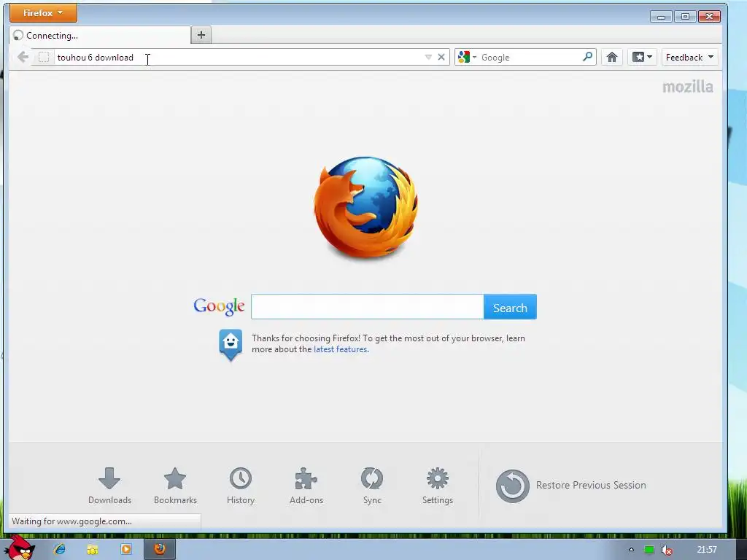The width and height of the screenshot is (747, 560).
Task: Open History from the bottom launcher
Action: 241,486
